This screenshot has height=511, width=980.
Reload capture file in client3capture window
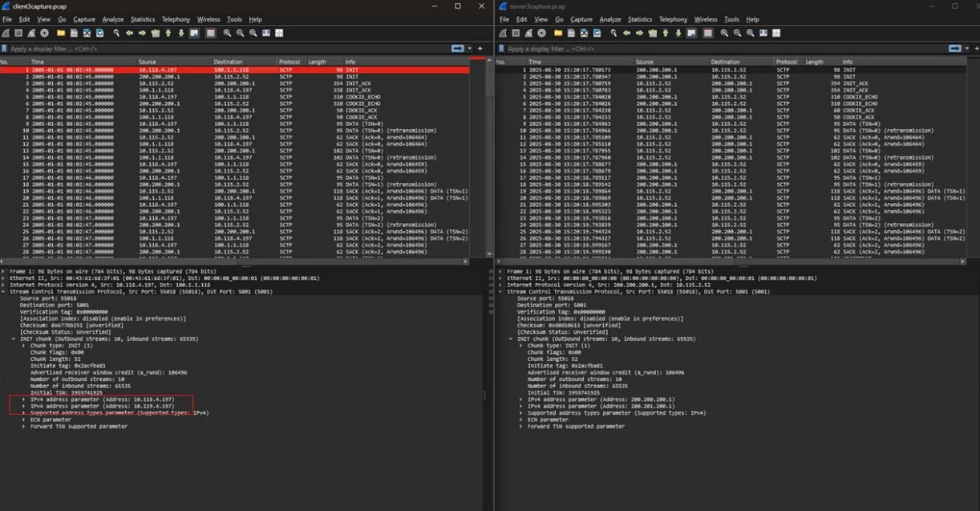click(100, 33)
